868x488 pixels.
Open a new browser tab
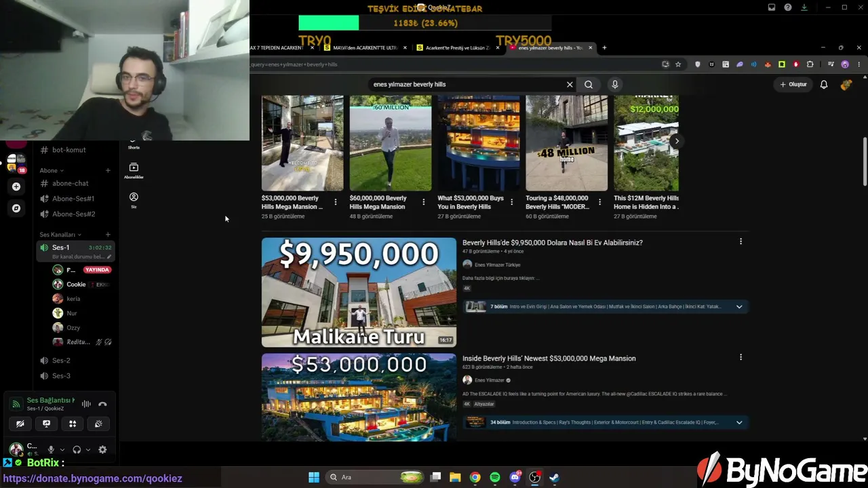tap(604, 48)
